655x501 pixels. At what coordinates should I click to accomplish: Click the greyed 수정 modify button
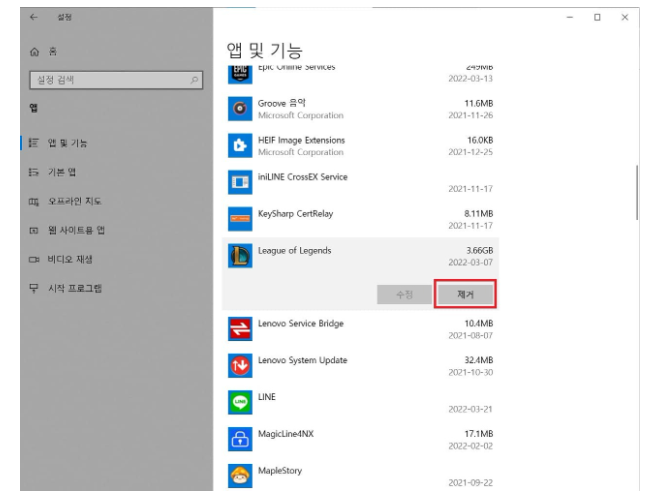(x=404, y=295)
